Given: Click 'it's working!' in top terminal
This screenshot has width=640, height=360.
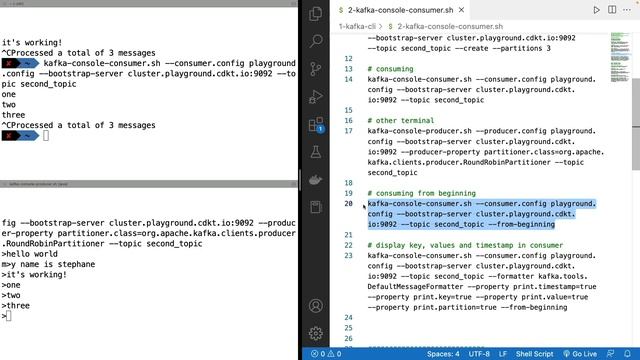Looking at the screenshot, I should [x=32, y=42].
